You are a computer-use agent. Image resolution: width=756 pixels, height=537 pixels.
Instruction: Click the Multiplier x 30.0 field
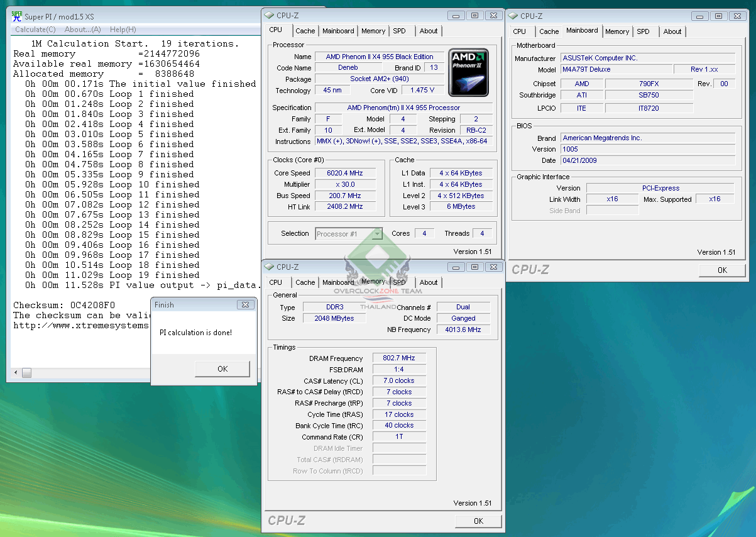click(x=344, y=184)
